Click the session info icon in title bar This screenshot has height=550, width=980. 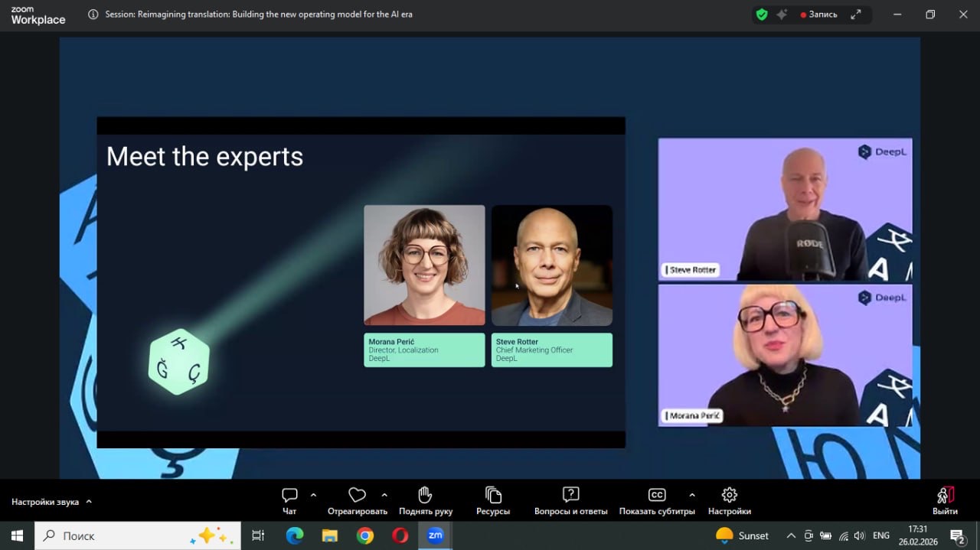93,15
